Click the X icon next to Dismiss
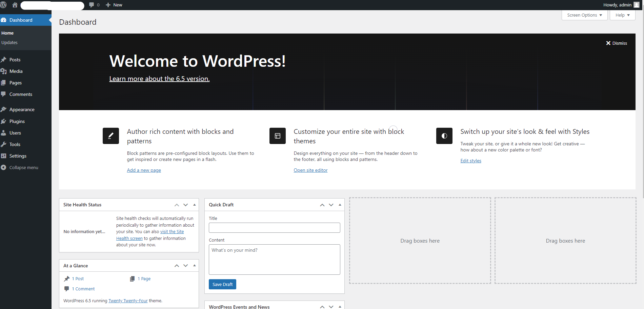The image size is (644, 309). point(608,43)
